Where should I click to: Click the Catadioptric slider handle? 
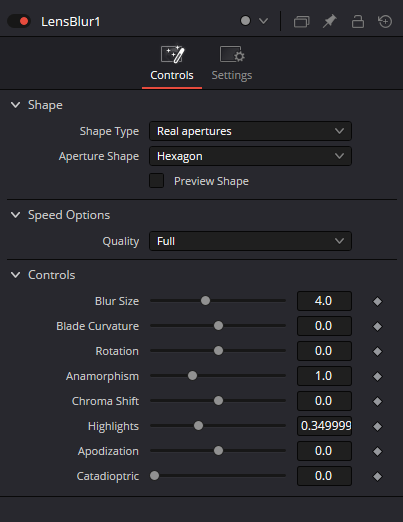coord(154,476)
